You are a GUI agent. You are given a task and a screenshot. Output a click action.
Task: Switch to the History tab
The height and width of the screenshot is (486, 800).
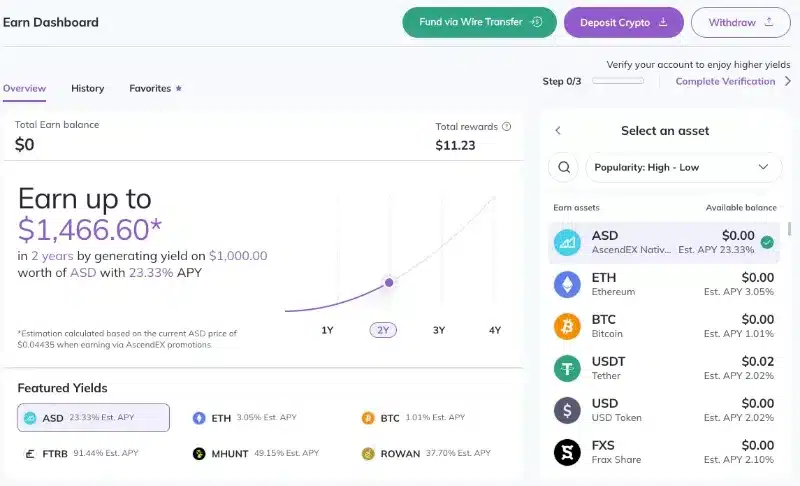pos(88,88)
